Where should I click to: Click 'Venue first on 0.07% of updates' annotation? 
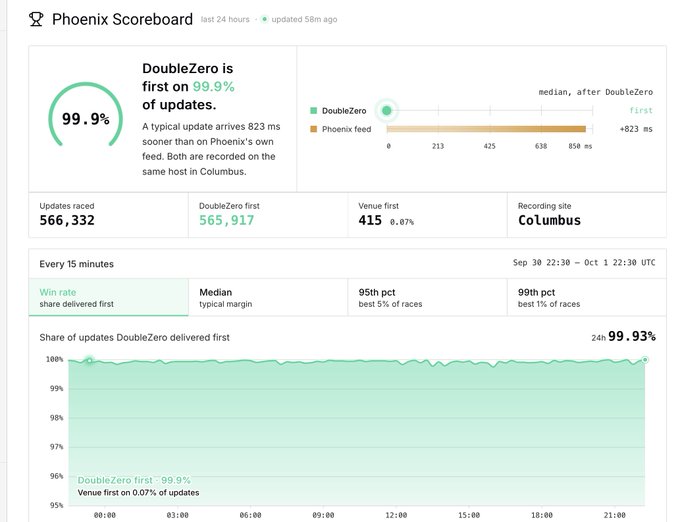click(x=138, y=493)
